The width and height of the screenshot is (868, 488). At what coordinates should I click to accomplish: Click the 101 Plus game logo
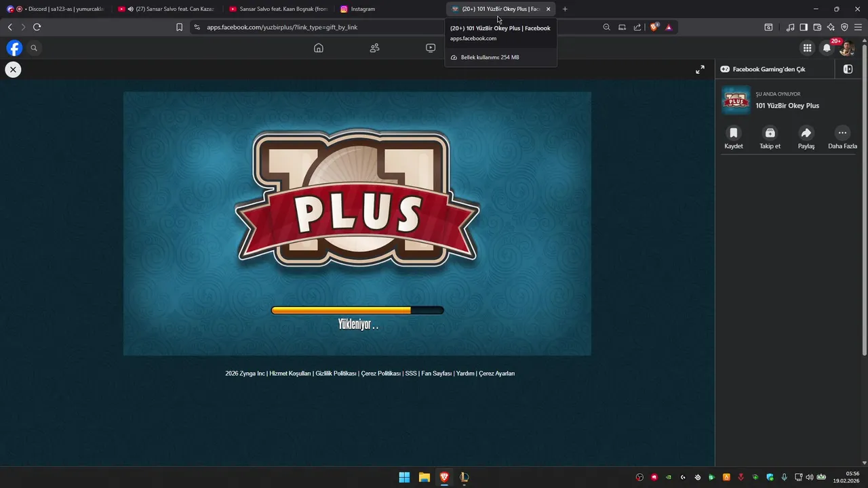(x=357, y=199)
